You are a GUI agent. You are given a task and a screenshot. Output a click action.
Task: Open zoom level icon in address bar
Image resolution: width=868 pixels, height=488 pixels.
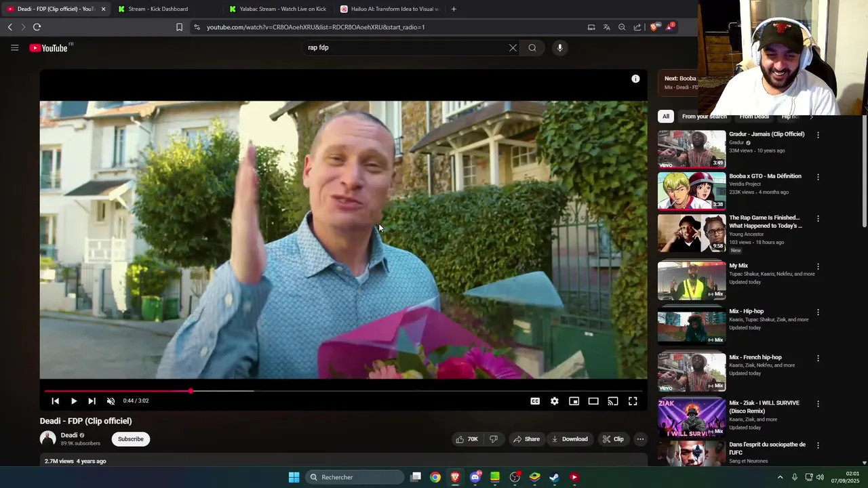tap(622, 27)
